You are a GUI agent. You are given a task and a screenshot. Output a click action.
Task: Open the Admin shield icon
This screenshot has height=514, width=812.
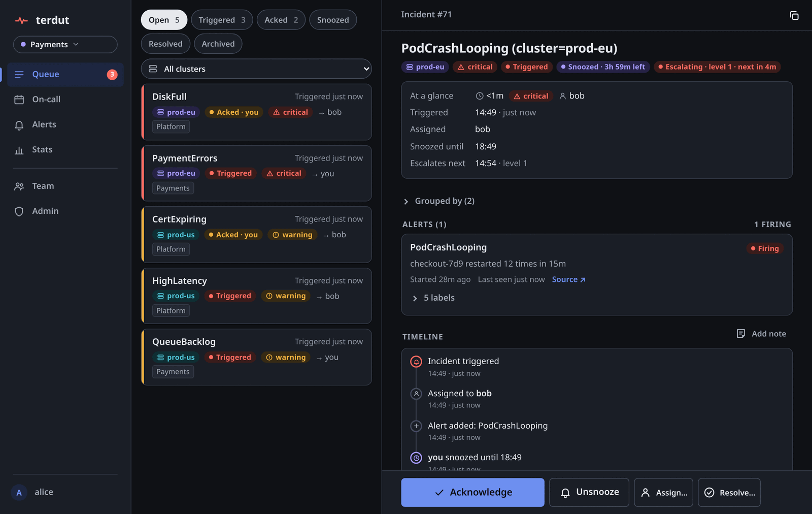pos(19,211)
